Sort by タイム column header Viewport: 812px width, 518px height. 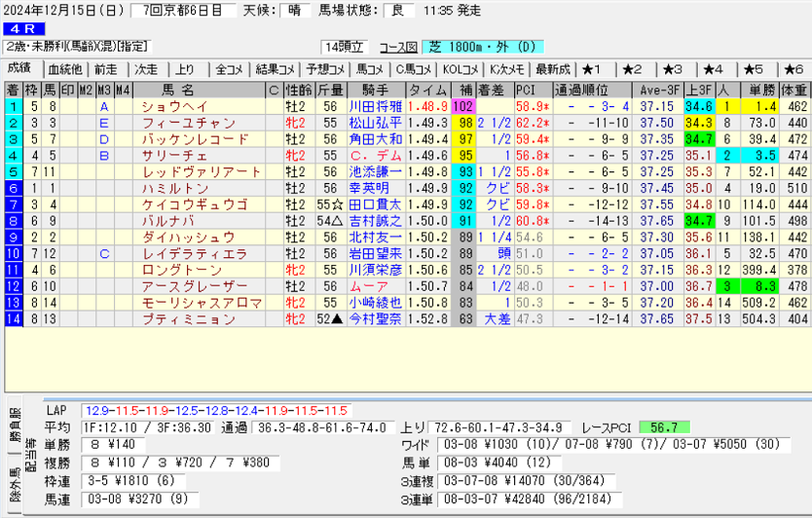(428, 90)
